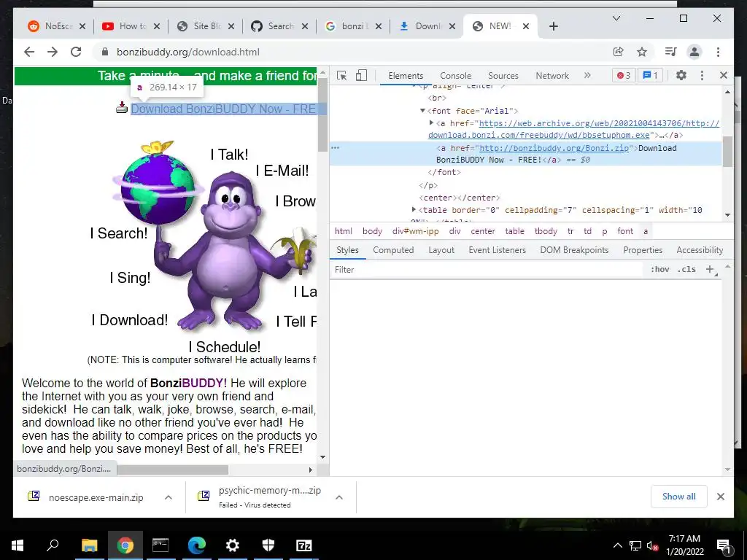Viewport: 747px width, 560px height.
Task: Open the Event Listeners tab
Action: [497, 250]
